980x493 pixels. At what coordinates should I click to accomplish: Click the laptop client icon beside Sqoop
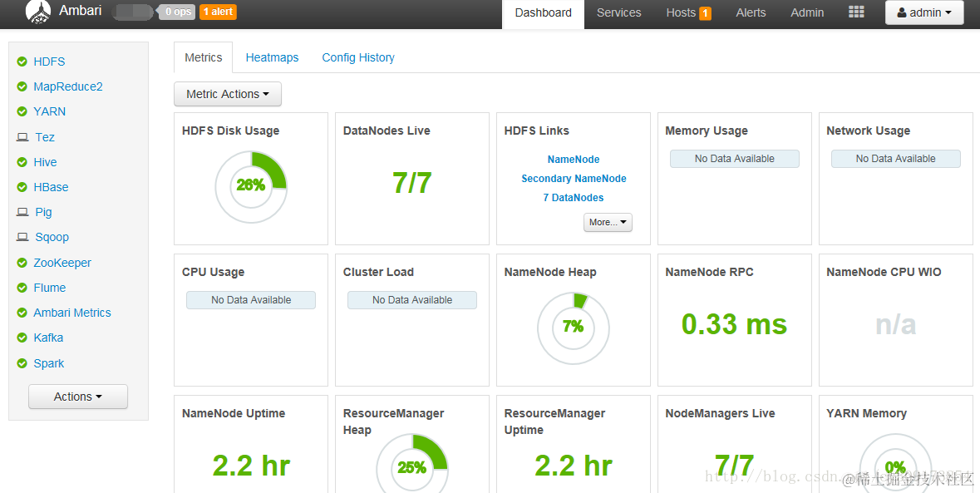click(x=22, y=237)
